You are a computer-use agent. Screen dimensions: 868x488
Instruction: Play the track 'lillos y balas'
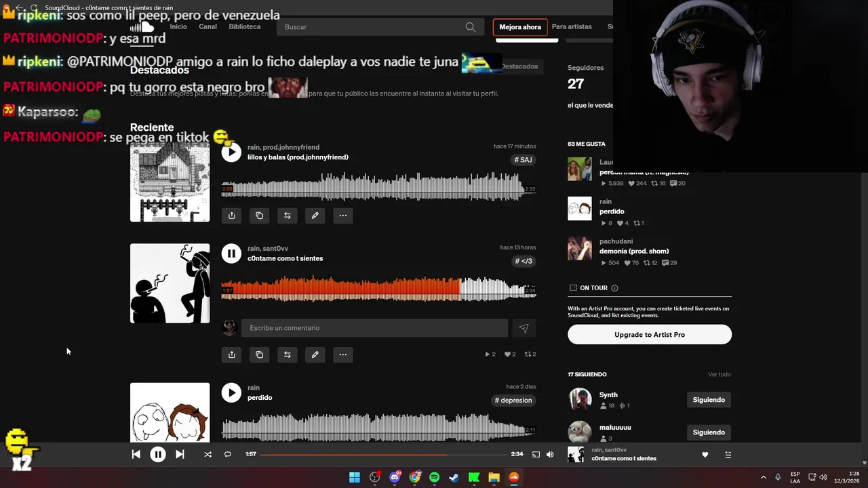(231, 152)
